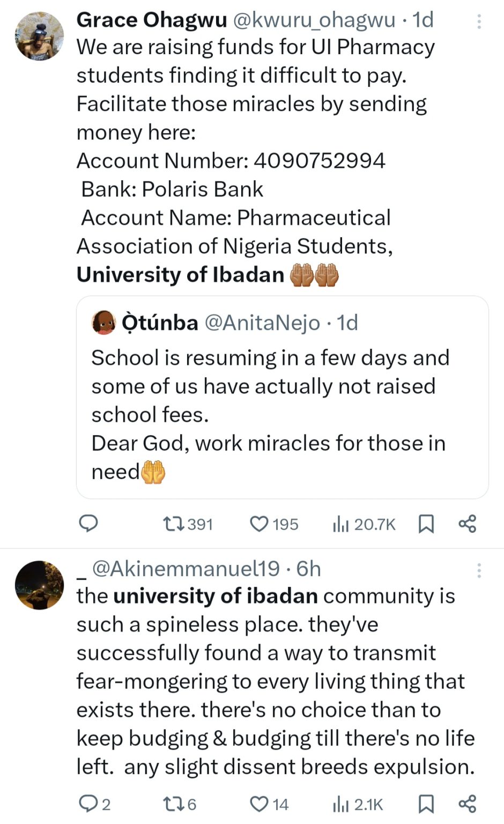View analytics showing 2.1K views

pyautogui.click(x=358, y=804)
